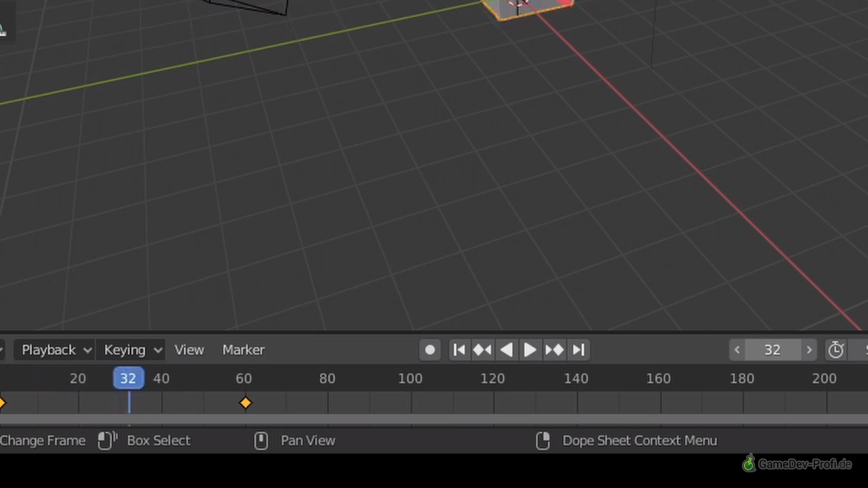Click the Dope Sheet Context Menu status text
The image size is (868, 488).
tap(639, 441)
